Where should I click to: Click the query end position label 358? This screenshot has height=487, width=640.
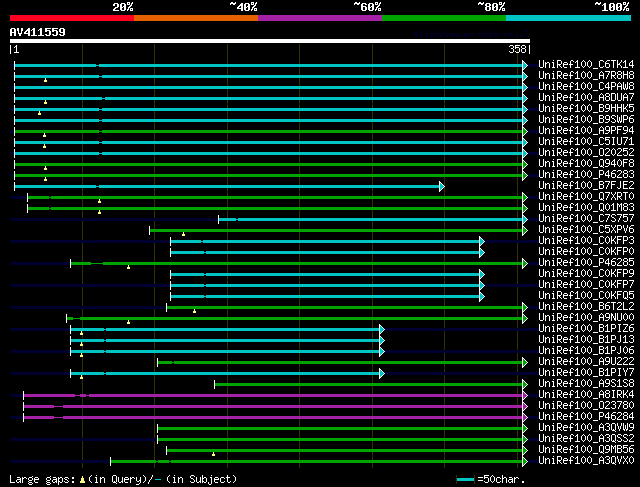517,49
